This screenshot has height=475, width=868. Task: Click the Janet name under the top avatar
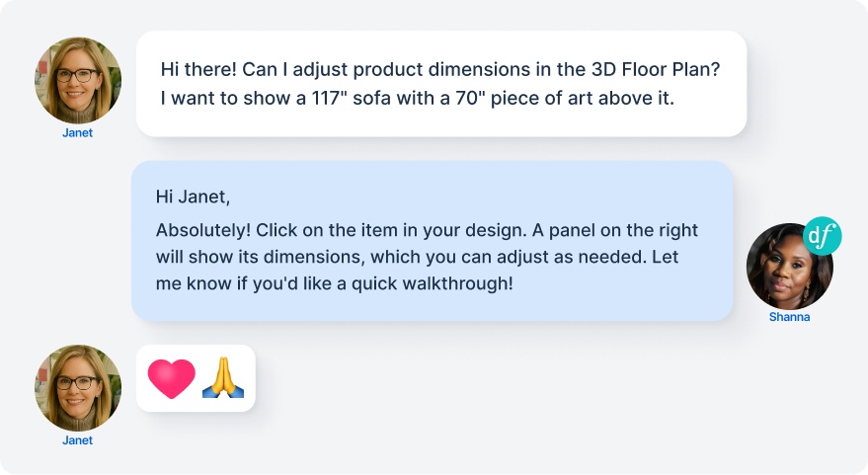[x=77, y=133]
